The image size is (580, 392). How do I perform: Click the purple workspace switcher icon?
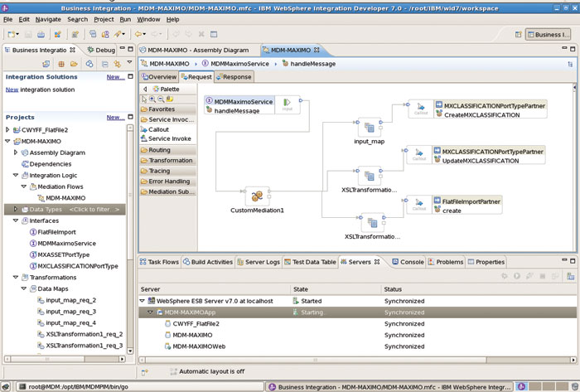pyautogui.click(x=521, y=387)
